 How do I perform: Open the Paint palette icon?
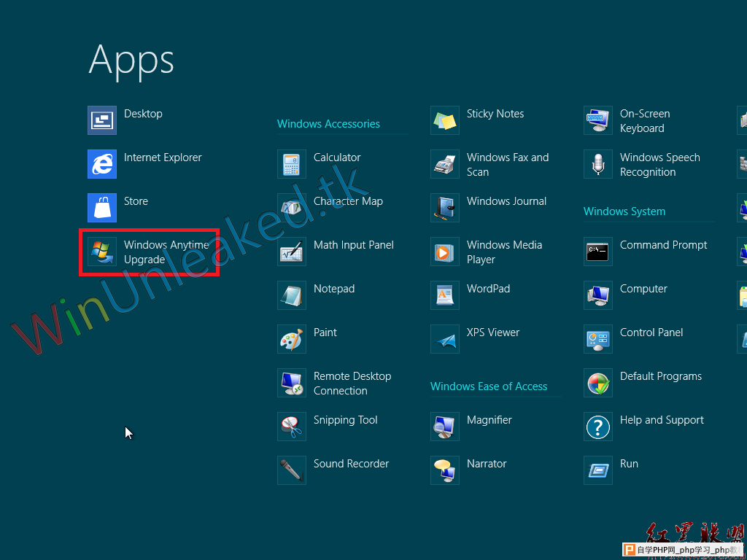[x=292, y=340]
